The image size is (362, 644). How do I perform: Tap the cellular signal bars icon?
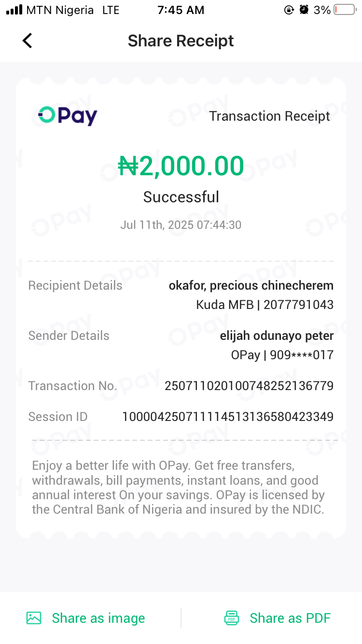coord(14,10)
